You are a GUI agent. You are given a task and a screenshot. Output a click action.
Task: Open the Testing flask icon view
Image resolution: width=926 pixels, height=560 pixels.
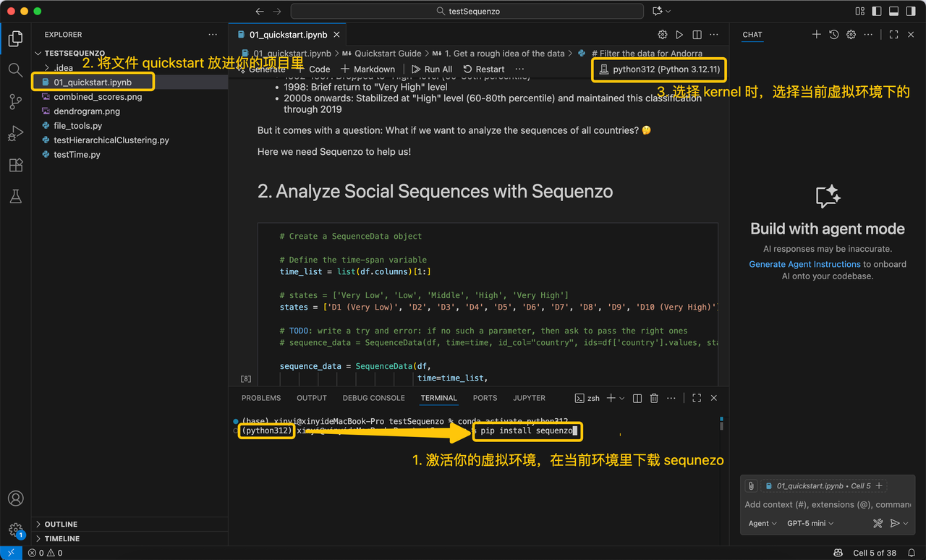15,196
